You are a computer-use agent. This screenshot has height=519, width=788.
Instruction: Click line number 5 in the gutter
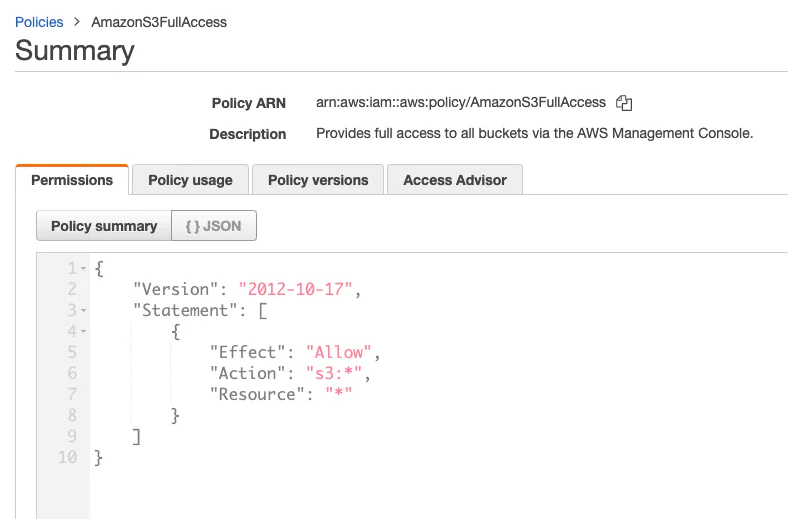[72, 352]
